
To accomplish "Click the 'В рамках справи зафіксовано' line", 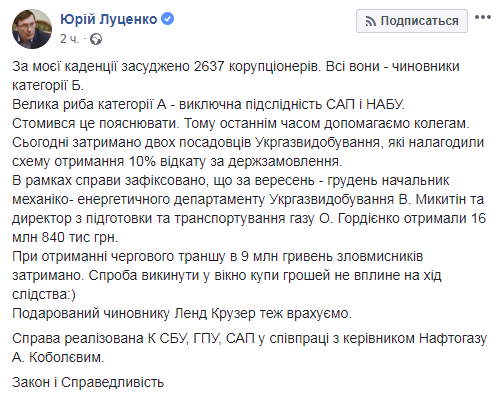I will pyautogui.click(x=231, y=180).
